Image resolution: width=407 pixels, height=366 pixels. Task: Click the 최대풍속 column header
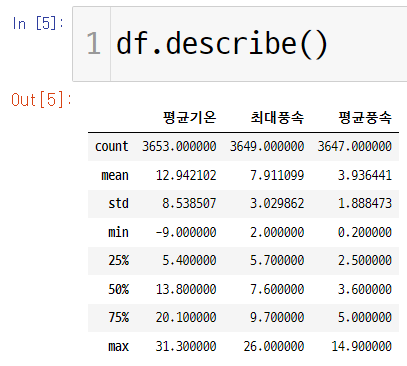pos(277,117)
